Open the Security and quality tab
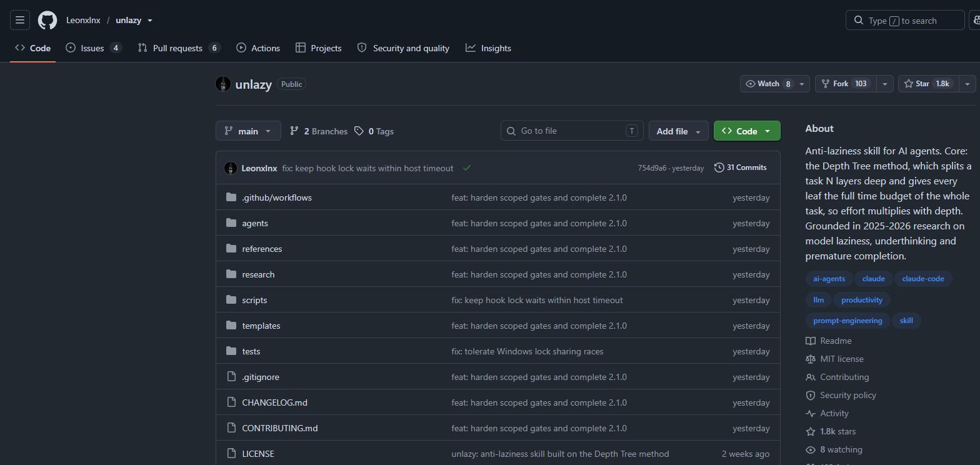The height and width of the screenshot is (465, 980). click(403, 48)
